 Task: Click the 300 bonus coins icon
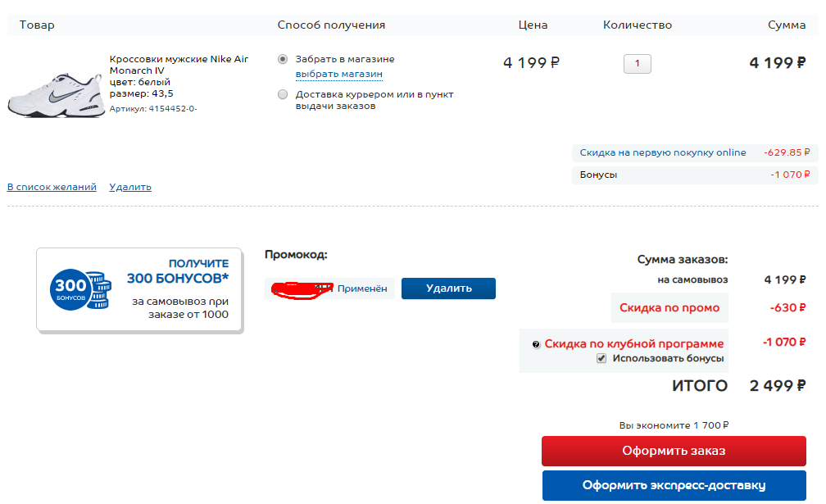pyautogui.click(x=80, y=289)
